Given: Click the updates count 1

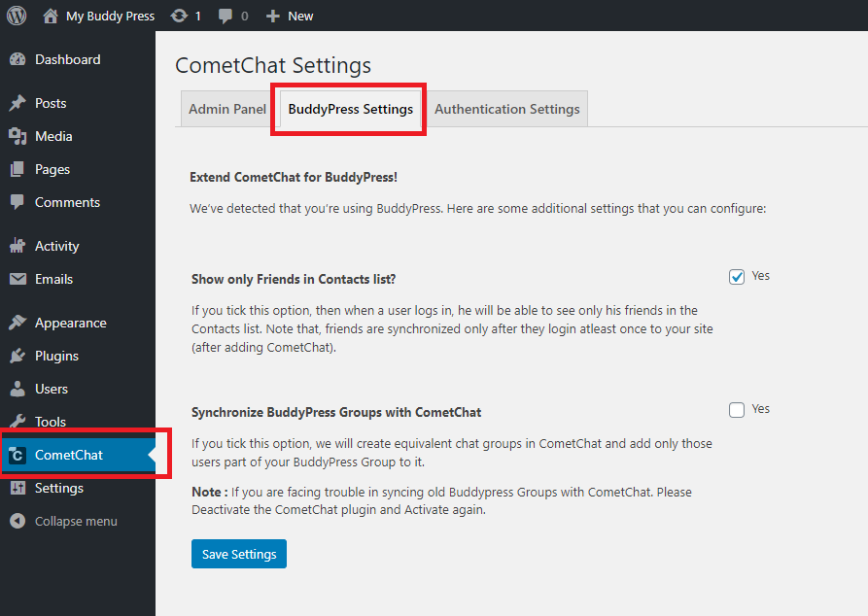Looking at the screenshot, I should point(197,17).
